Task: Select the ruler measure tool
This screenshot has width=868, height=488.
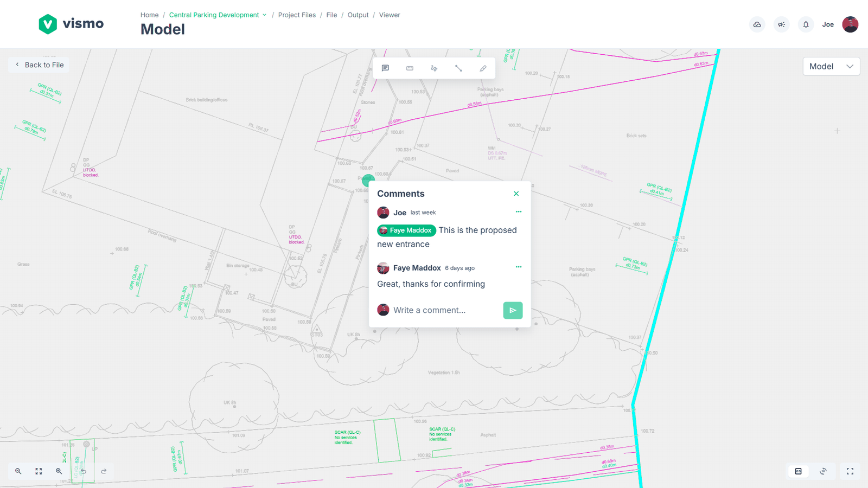Action: [410, 68]
